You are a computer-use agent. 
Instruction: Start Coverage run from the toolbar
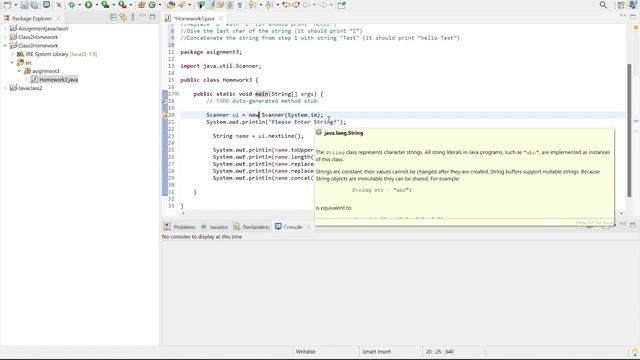tap(105, 5)
